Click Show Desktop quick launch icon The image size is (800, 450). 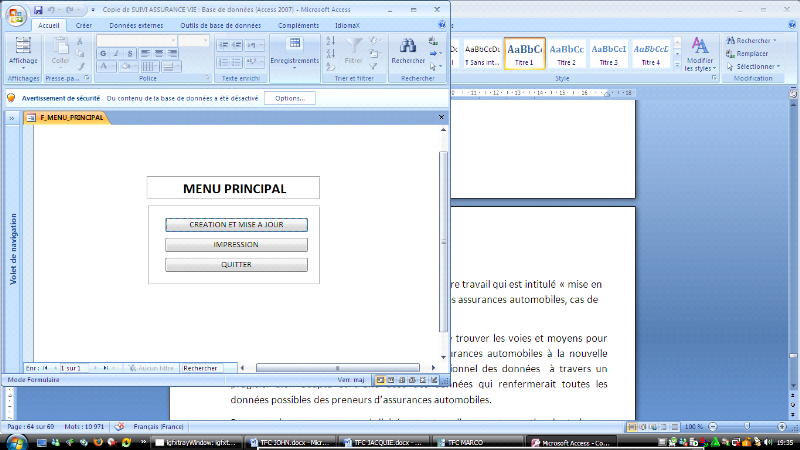(x=42, y=442)
